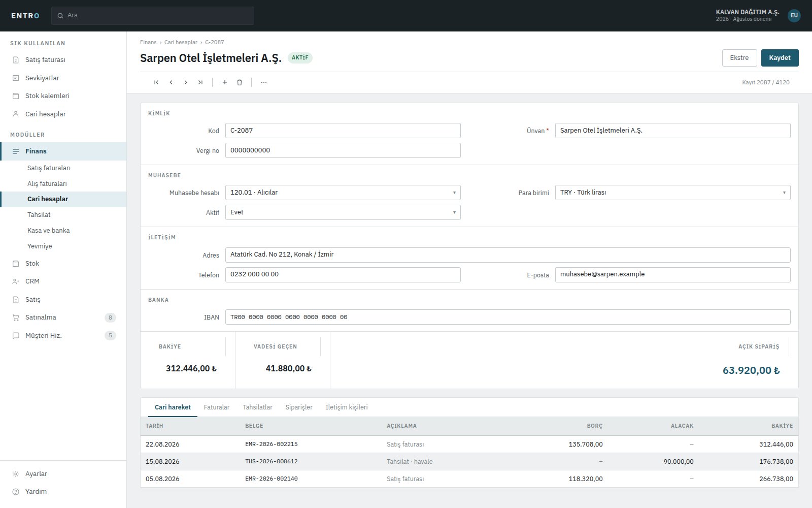The height and width of the screenshot is (508, 812).
Task: Click the E-posta field
Action: pos(672,275)
